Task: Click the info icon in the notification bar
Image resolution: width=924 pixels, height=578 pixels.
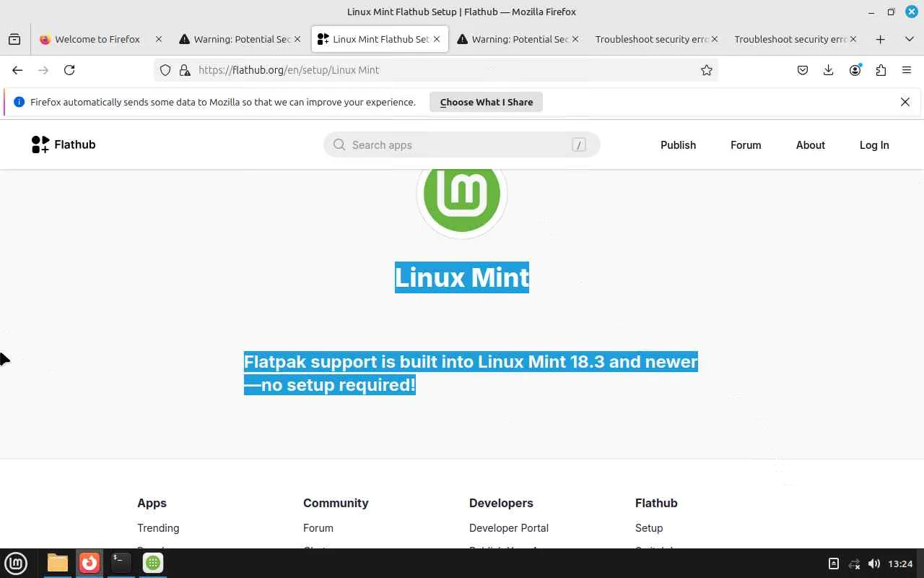Action: 19,102
